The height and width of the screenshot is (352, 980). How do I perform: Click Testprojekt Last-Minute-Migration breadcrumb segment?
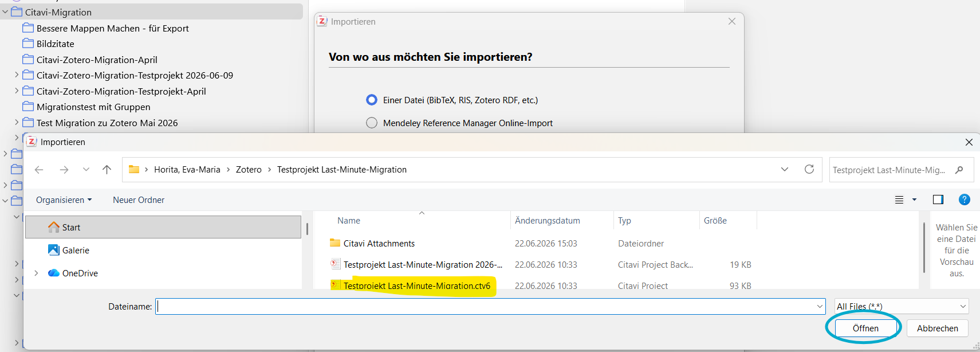pyautogui.click(x=341, y=170)
